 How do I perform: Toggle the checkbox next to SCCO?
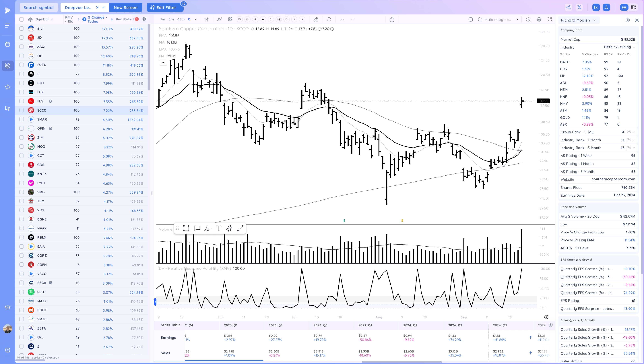click(x=22, y=110)
